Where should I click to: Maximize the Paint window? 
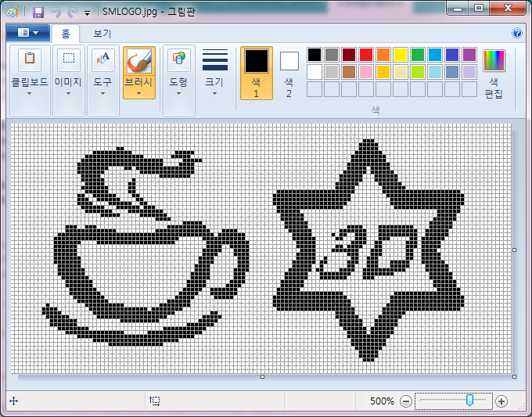point(479,8)
